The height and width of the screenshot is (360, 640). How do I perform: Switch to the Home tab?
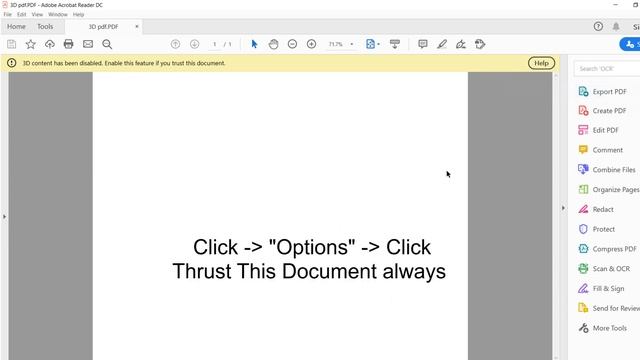[16, 27]
